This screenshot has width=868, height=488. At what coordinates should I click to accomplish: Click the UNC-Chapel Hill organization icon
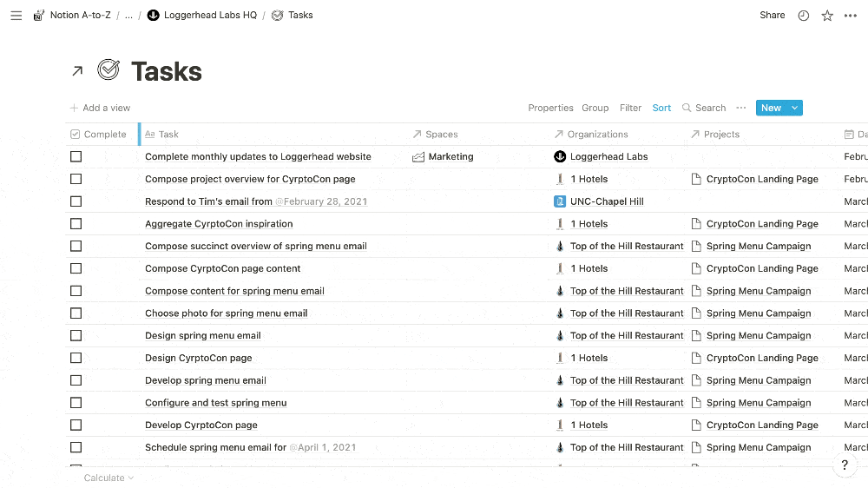(560, 201)
